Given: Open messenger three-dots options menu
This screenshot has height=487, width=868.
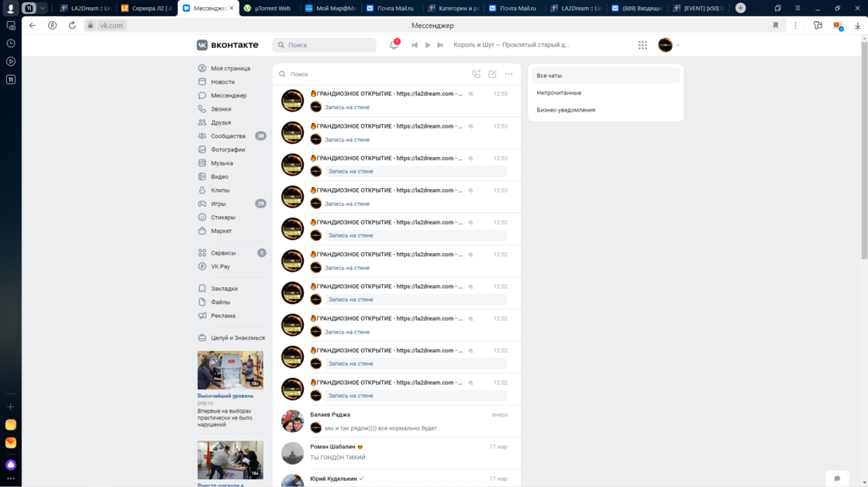Looking at the screenshot, I should pos(508,74).
